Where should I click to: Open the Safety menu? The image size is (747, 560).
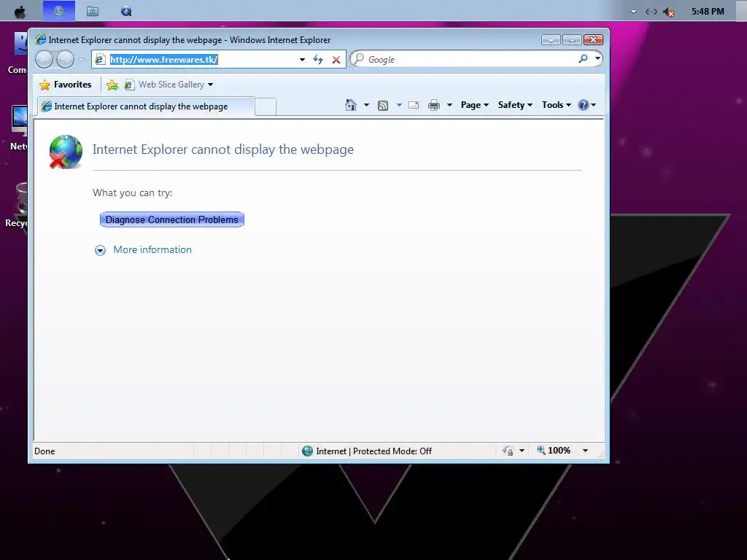(x=515, y=105)
